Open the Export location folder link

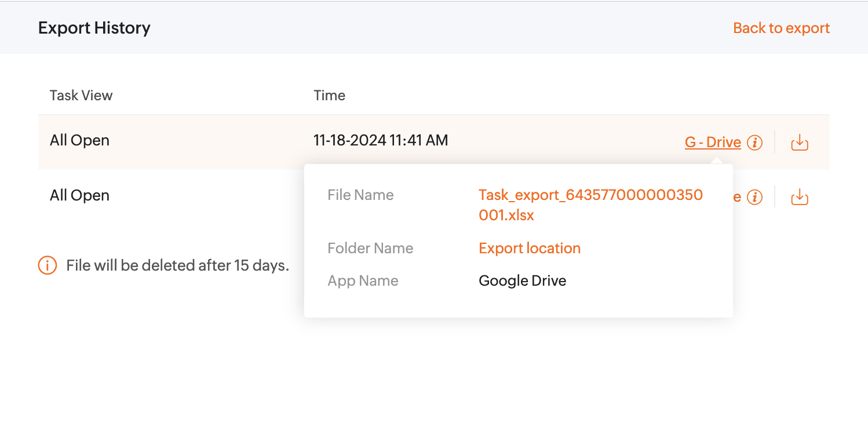pyautogui.click(x=529, y=248)
